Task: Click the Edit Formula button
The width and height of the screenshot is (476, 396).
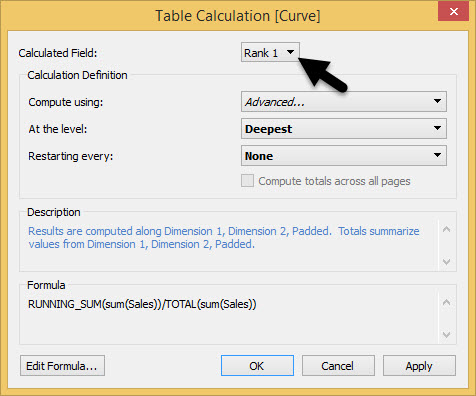Action: pyautogui.click(x=62, y=366)
